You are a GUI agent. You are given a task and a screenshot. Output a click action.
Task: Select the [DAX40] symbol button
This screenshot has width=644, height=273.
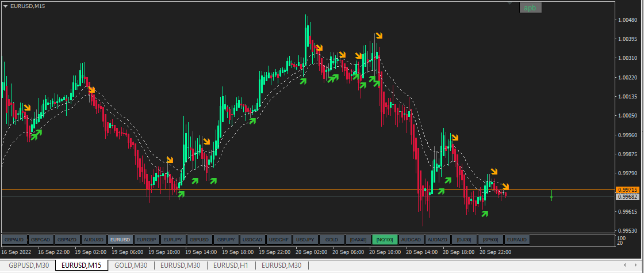358,240
